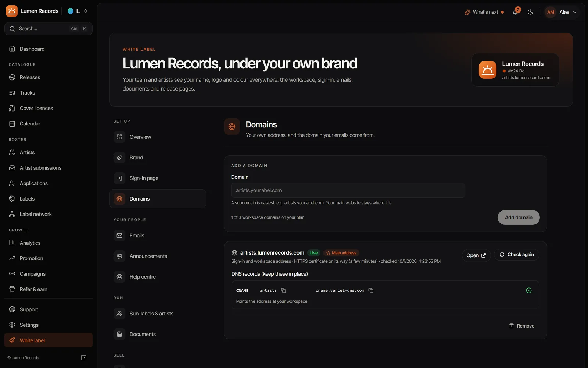Click the globe icon beside artists.lumenrecords.com
The height and width of the screenshot is (368, 588).
[234, 253]
